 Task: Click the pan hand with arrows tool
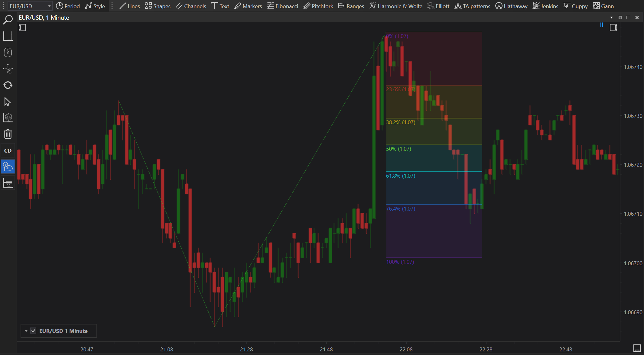coord(8,69)
